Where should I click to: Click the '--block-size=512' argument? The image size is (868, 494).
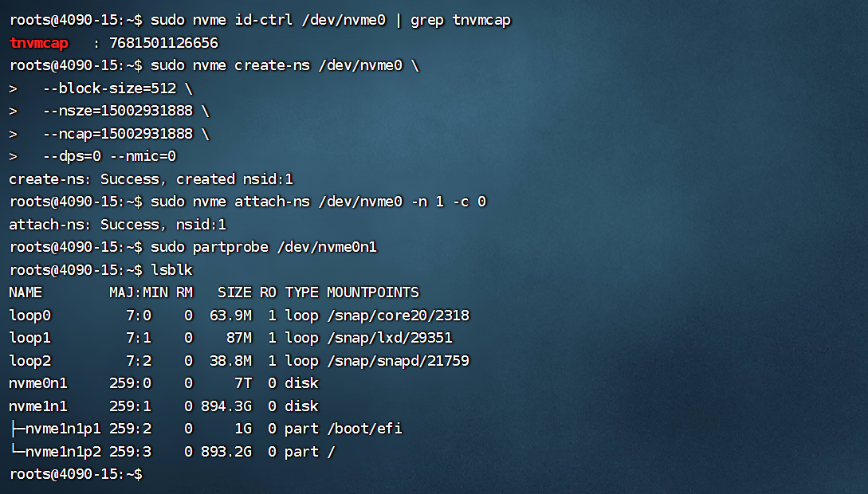(110, 88)
